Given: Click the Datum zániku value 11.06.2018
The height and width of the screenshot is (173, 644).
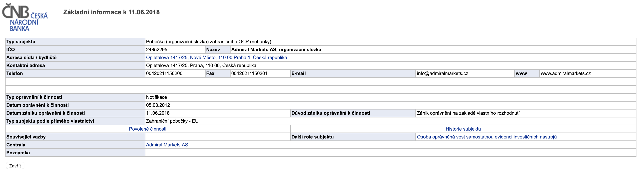Looking at the screenshot, I should pyautogui.click(x=158, y=113).
